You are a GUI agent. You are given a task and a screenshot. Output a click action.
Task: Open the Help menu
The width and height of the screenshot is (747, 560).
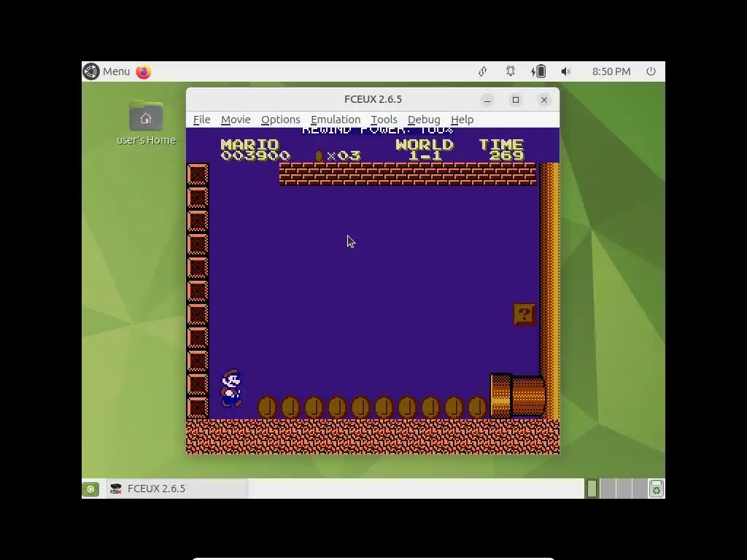(462, 120)
